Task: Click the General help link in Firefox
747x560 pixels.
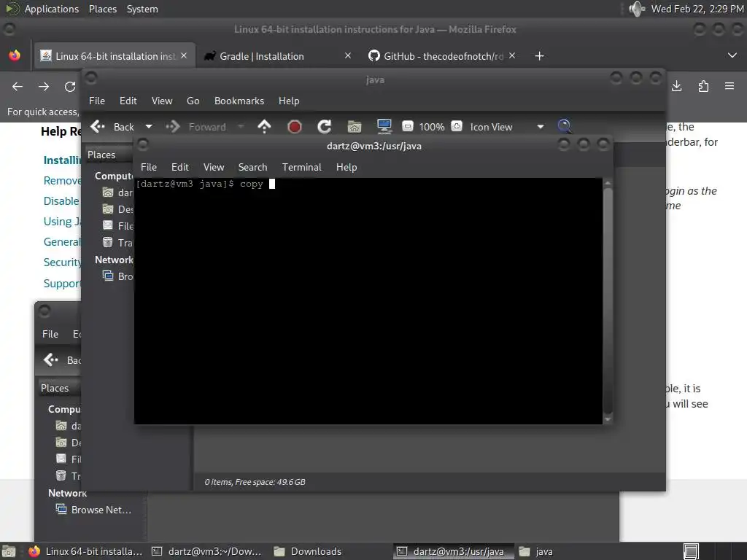Action: pos(62,242)
